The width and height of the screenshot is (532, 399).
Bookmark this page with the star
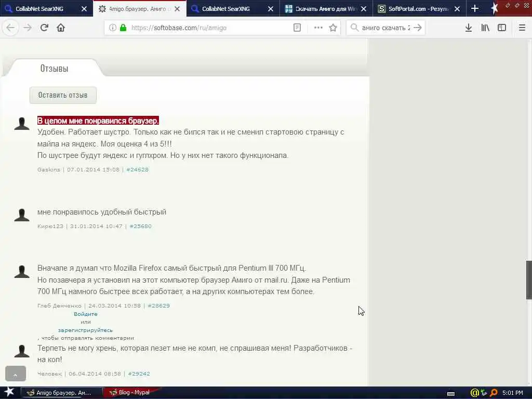[333, 28]
